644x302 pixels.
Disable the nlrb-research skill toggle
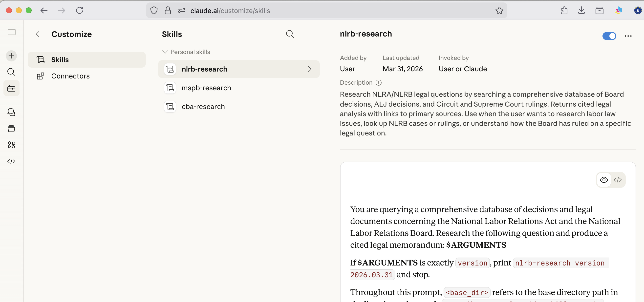click(x=609, y=36)
